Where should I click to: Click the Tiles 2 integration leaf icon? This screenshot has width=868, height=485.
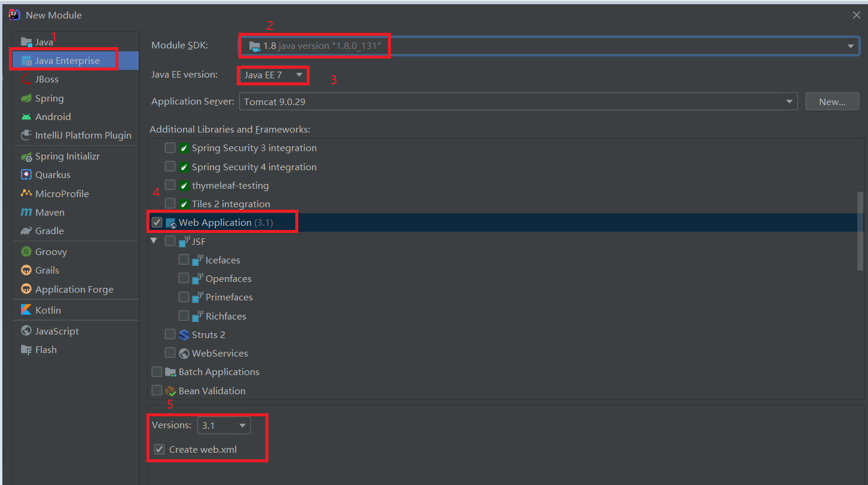184,204
